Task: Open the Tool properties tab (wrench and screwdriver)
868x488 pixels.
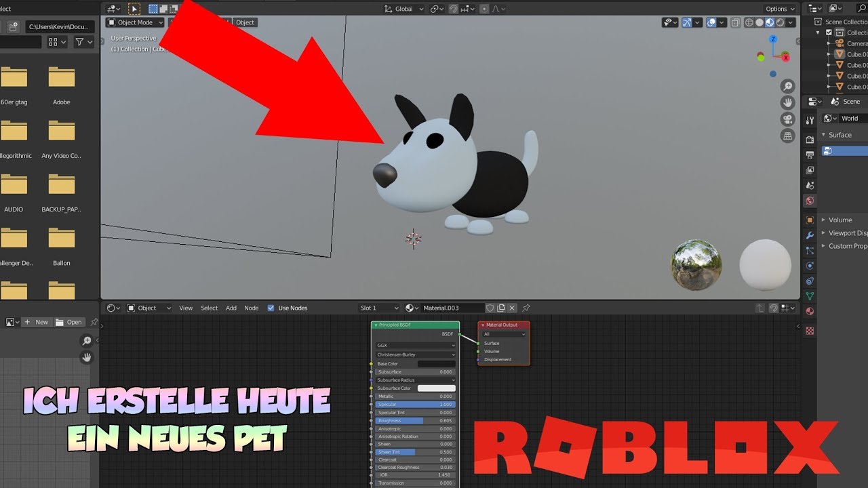Action: pos(810,121)
